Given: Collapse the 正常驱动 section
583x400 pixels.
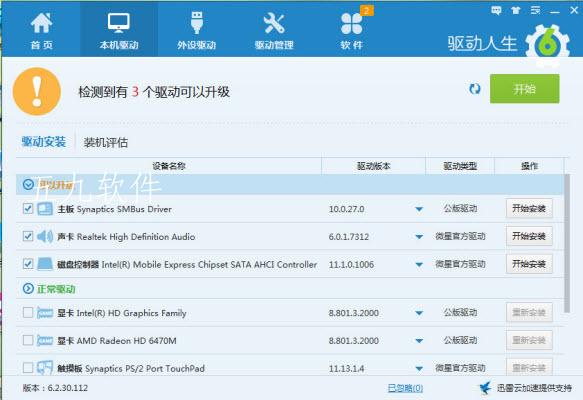Looking at the screenshot, I should click(x=28, y=288).
